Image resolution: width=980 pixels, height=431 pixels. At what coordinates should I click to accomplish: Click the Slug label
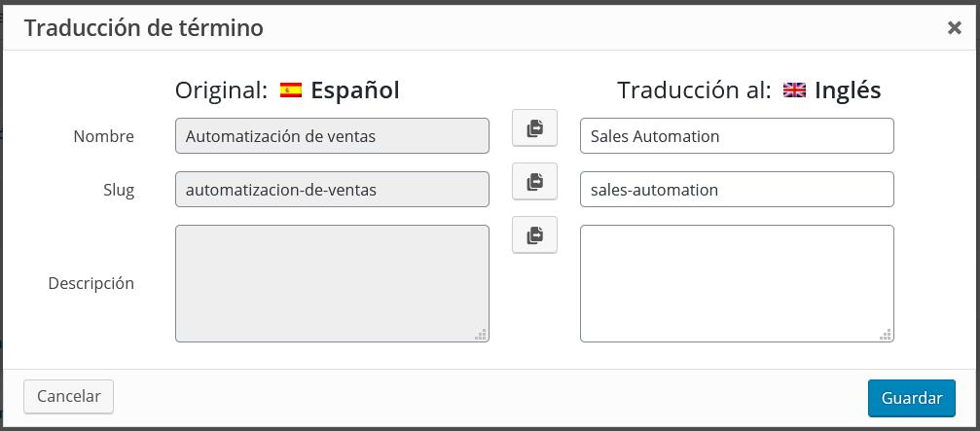pyautogui.click(x=119, y=190)
